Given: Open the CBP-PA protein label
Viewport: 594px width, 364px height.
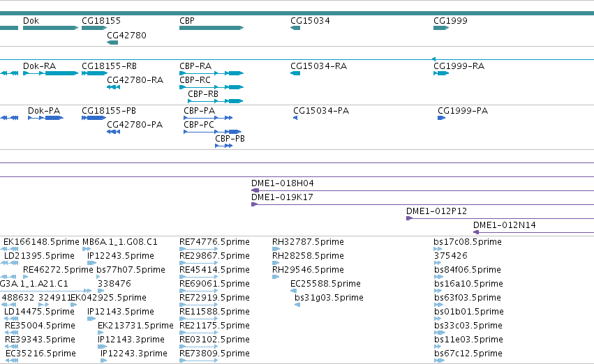Looking at the screenshot, I should [x=199, y=111].
